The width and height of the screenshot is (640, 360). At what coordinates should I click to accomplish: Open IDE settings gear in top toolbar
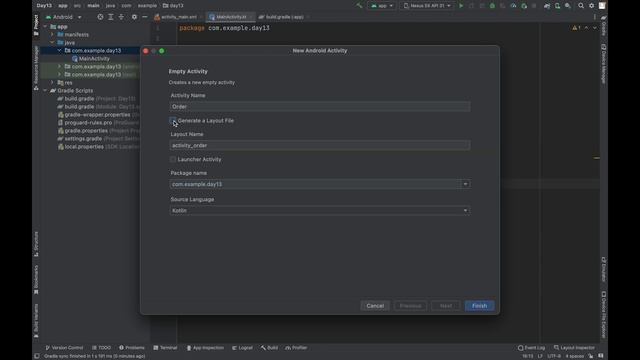pyautogui.click(x=591, y=6)
